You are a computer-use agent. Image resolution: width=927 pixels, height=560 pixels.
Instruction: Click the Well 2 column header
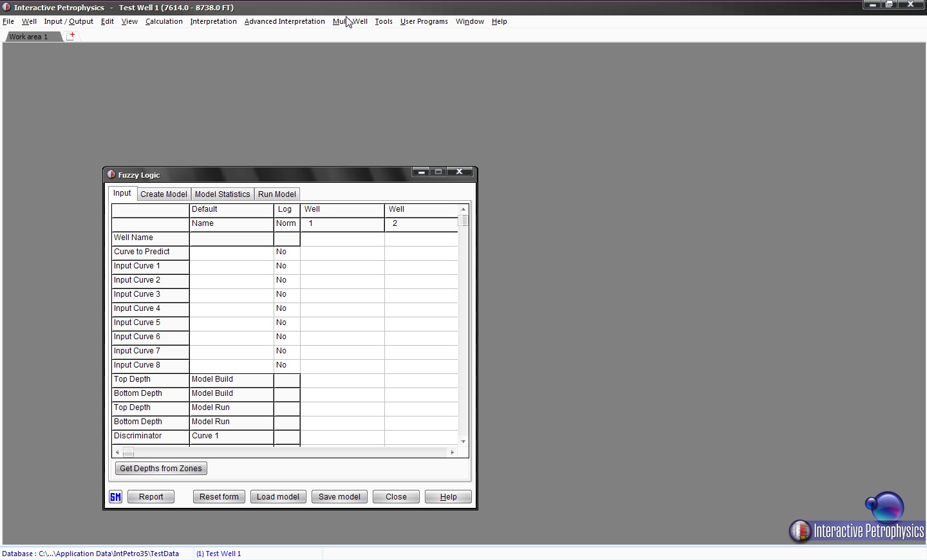pyautogui.click(x=421, y=217)
